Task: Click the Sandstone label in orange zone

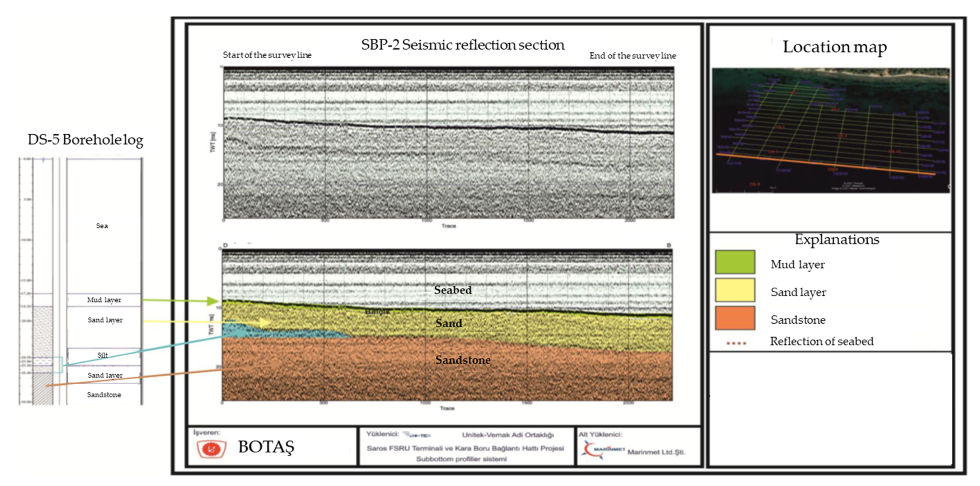Action: click(463, 360)
